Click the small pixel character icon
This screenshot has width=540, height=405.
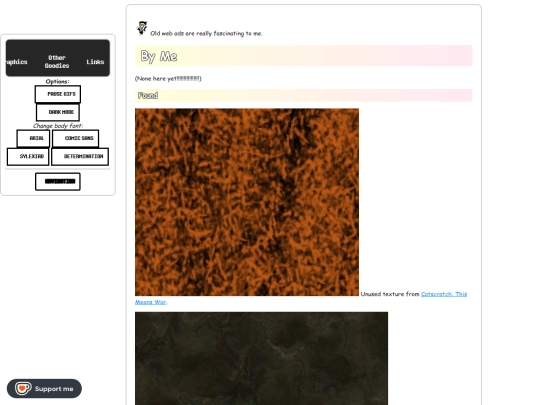pyautogui.click(x=142, y=28)
